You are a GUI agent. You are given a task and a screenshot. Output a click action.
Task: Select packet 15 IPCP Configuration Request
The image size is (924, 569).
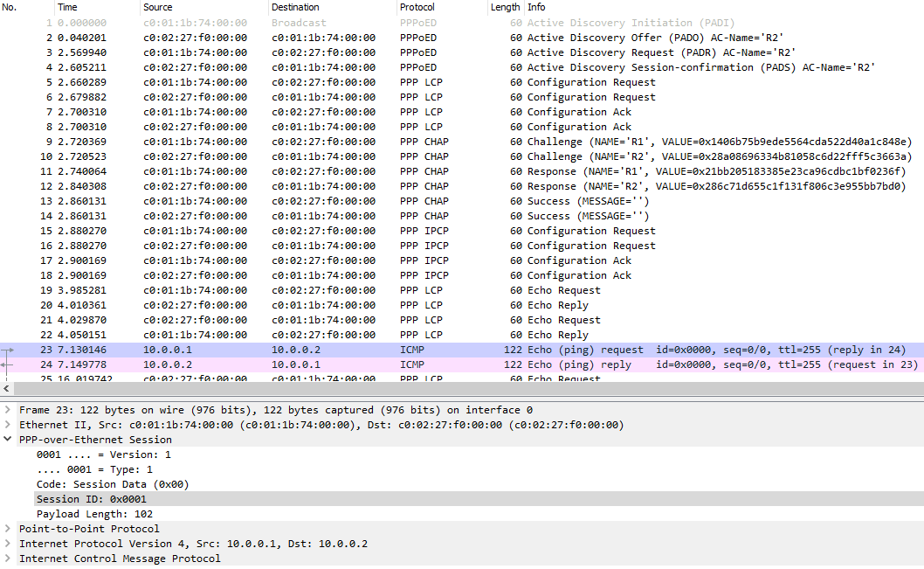[x=462, y=231]
